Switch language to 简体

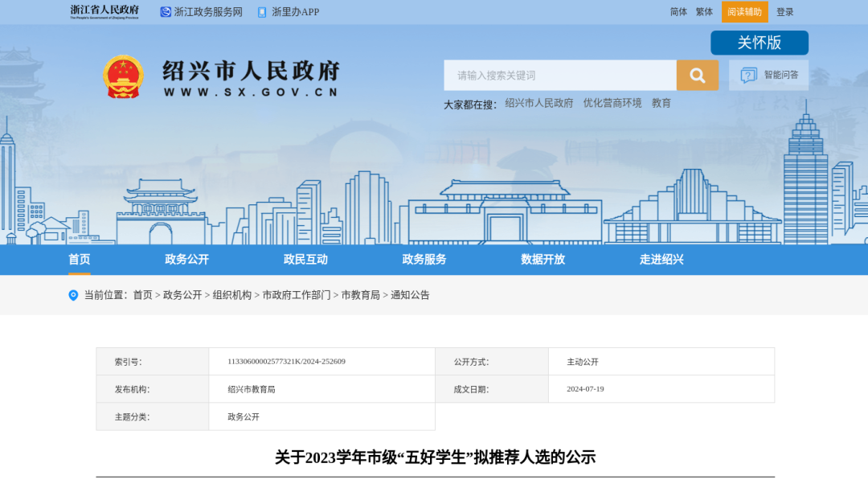point(678,12)
